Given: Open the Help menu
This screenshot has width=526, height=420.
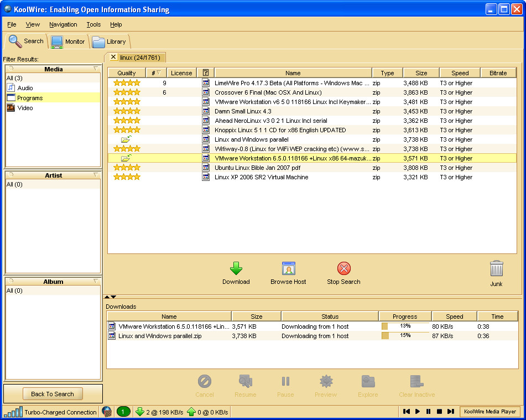Looking at the screenshot, I should click(x=116, y=24).
